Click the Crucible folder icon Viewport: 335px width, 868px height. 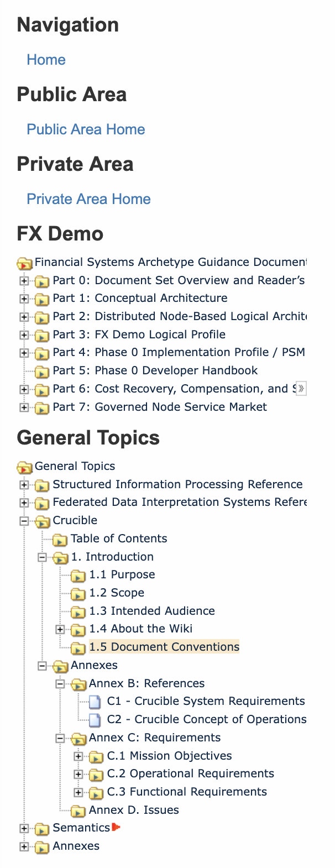coord(42,521)
